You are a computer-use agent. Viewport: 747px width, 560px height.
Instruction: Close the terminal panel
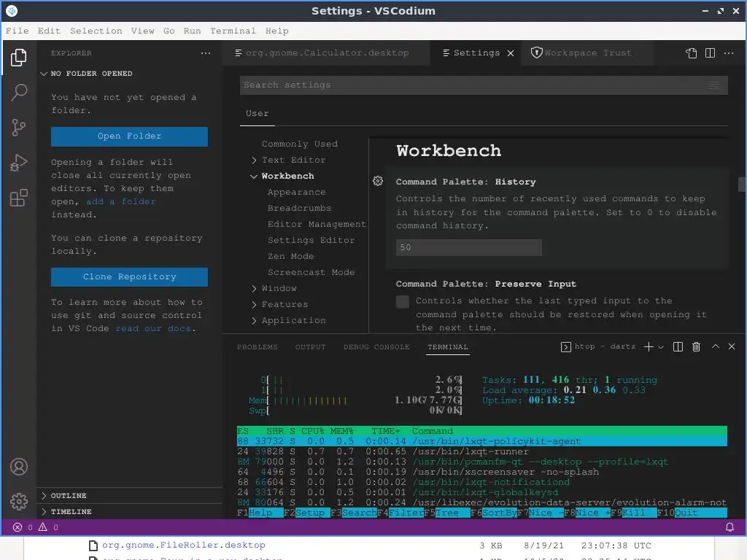[x=732, y=346]
